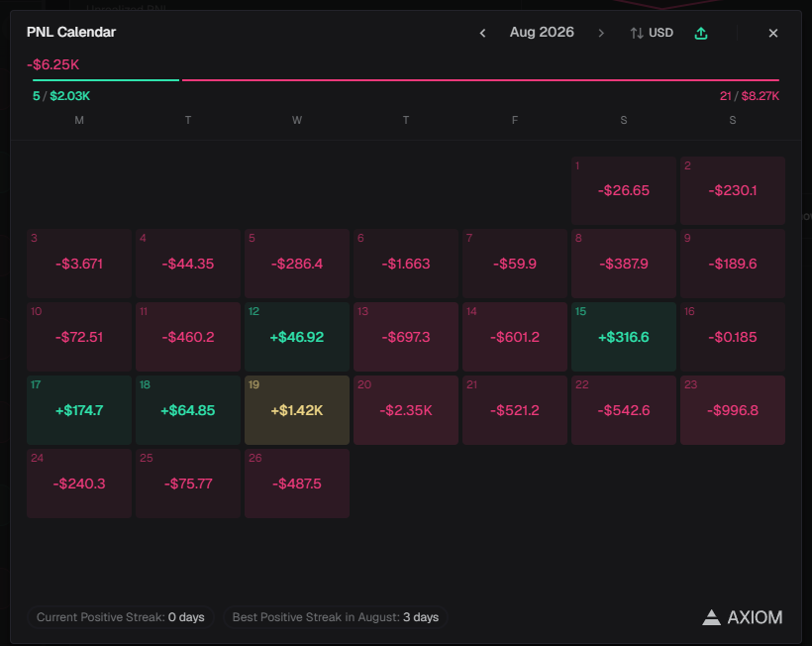Open day 10 cell showing -$72.51
Screen dimensions: 812x646
79,337
